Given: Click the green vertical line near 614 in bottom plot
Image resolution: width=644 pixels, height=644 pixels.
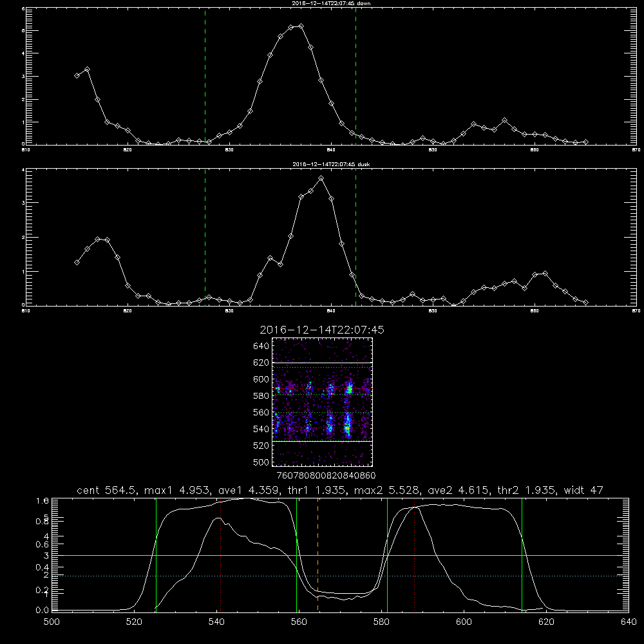Looking at the screenshot, I should [x=522, y=554].
